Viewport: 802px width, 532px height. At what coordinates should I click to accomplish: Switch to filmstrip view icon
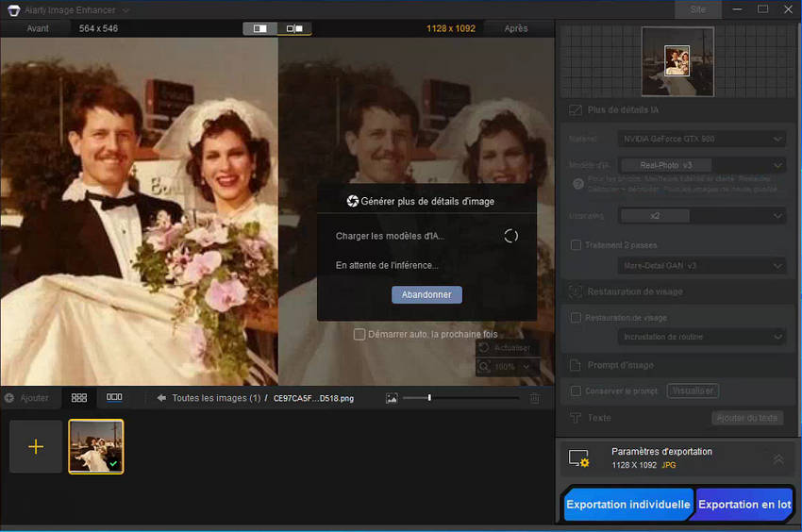[x=114, y=397]
